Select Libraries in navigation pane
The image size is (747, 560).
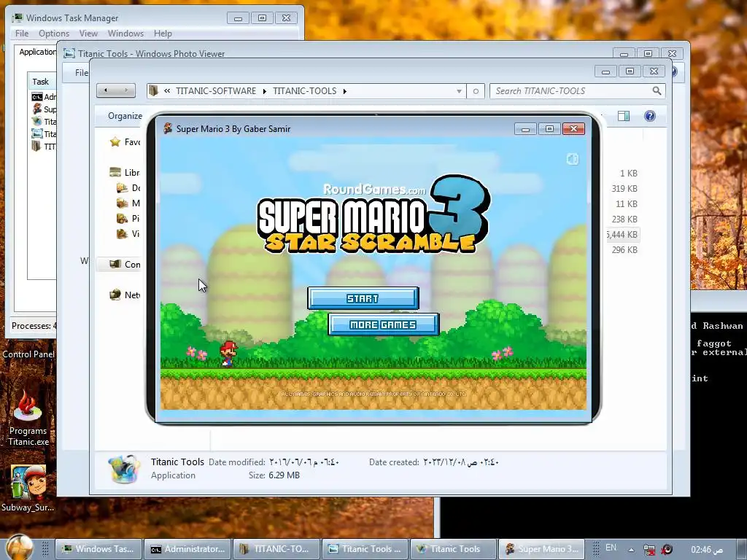(124, 172)
